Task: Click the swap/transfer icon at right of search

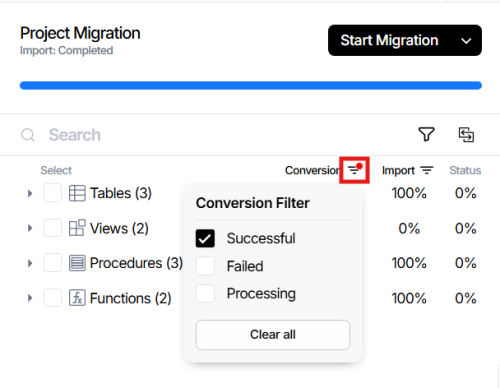Action: 466,135
